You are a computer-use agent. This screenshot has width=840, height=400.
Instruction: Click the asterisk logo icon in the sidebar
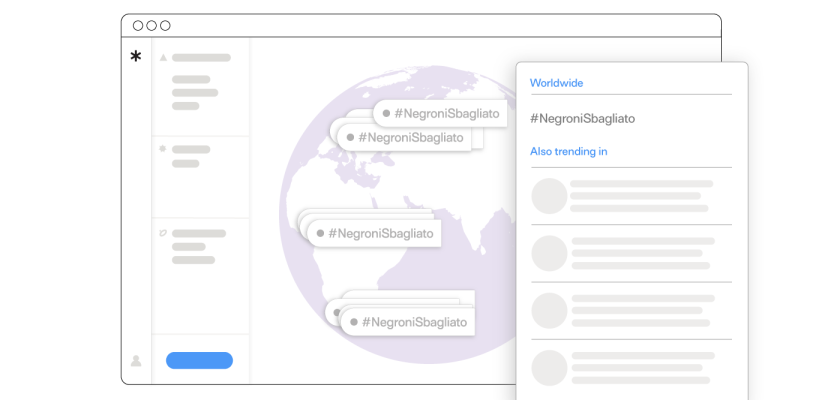click(136, 57)
